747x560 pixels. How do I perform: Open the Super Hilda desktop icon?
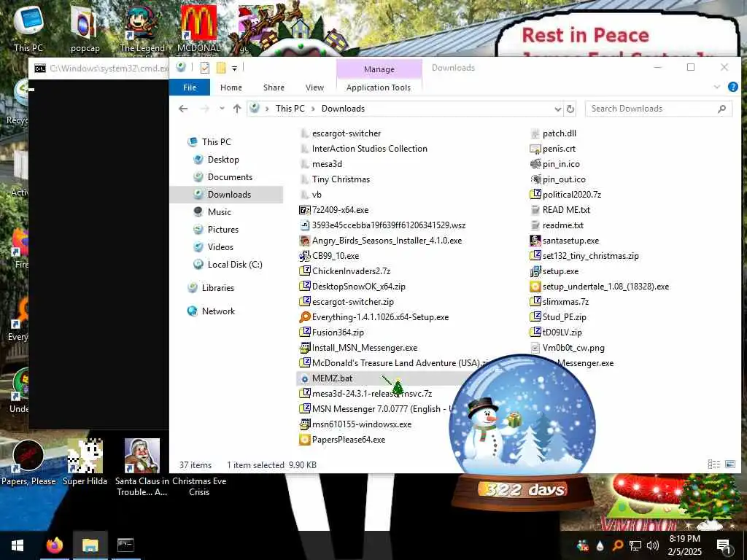(85, 462)
